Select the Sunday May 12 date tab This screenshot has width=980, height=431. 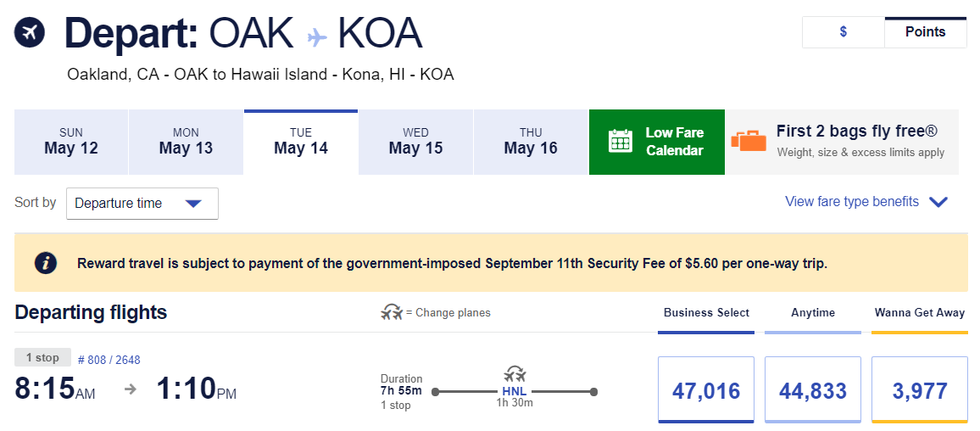(71, 142)
